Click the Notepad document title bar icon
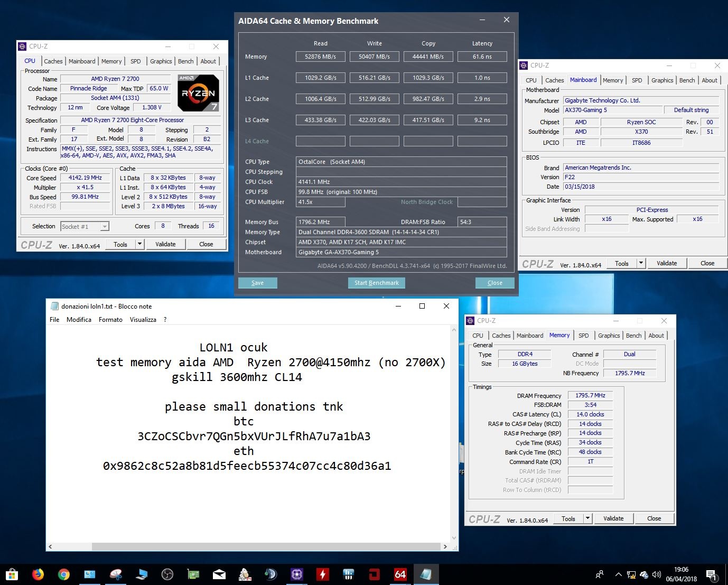 click(x=54, y=306)
